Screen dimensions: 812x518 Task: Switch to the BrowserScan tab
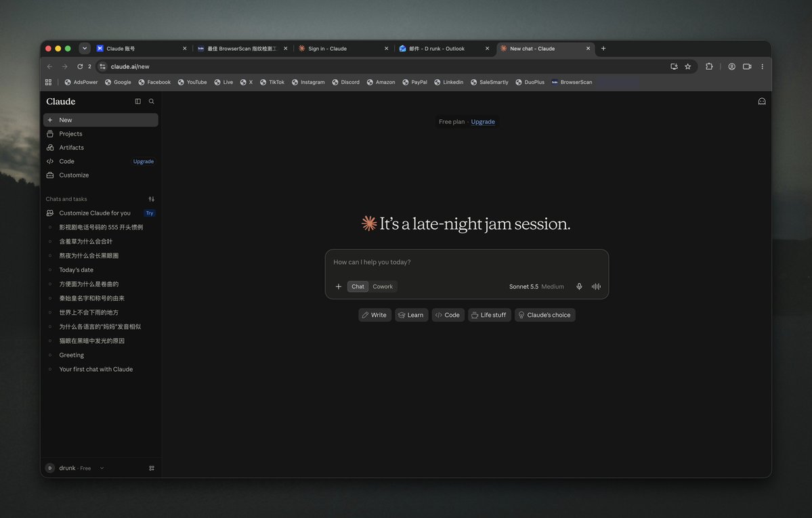point(242,49)
